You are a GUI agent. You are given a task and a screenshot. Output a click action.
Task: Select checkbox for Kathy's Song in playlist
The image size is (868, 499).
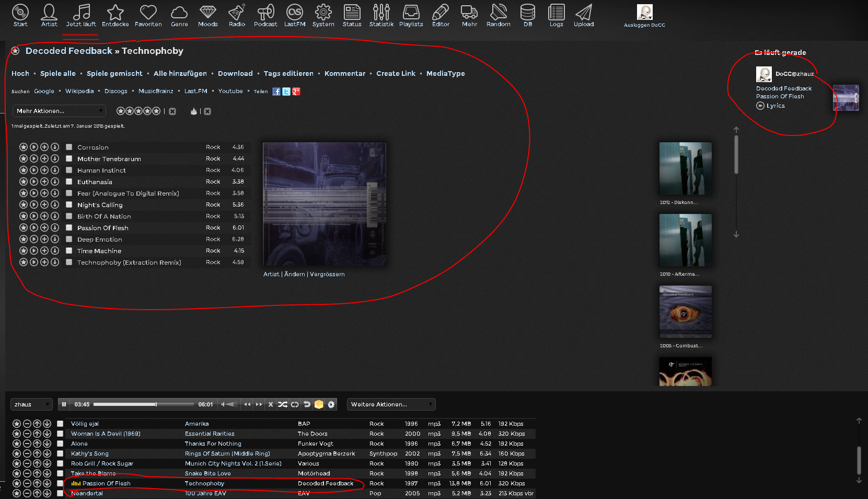(60, 453)
